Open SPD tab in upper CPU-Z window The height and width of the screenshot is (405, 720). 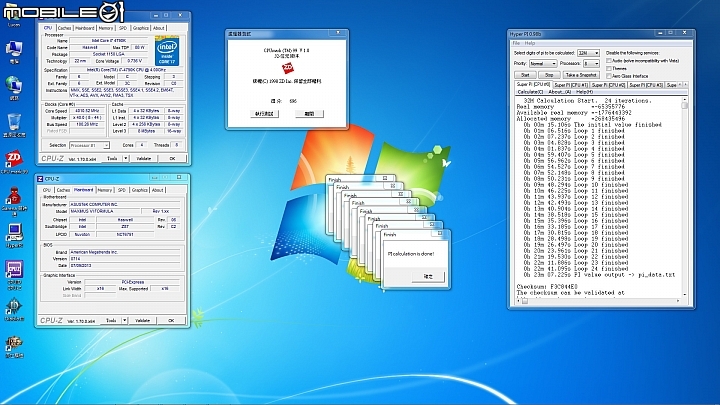(123, 28)
